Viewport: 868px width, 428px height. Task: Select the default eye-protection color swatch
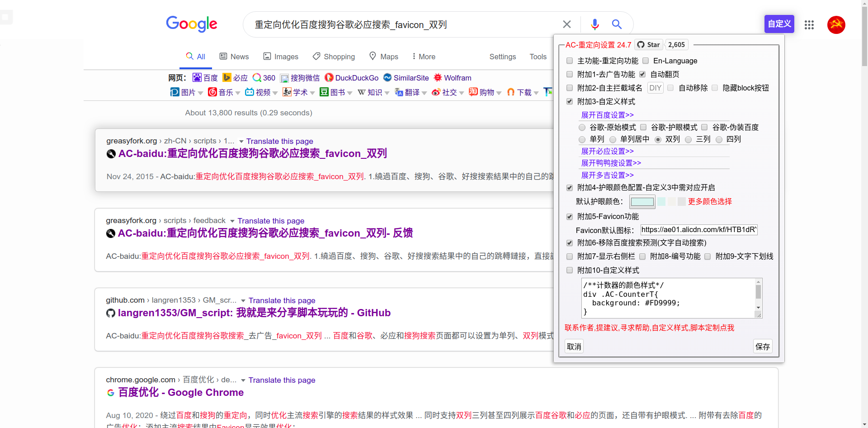pyautogui.click(x=642, y=202)
